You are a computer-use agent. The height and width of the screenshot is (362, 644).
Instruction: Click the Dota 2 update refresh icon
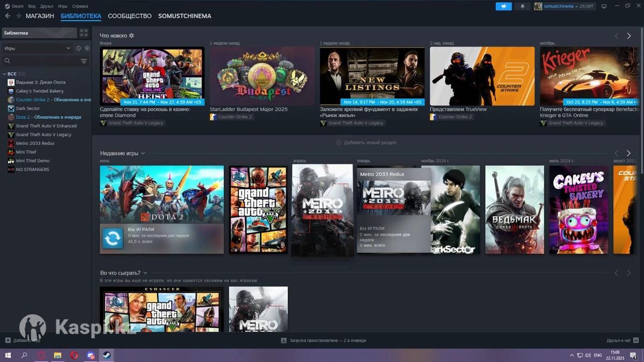click(x=113, y=239)
